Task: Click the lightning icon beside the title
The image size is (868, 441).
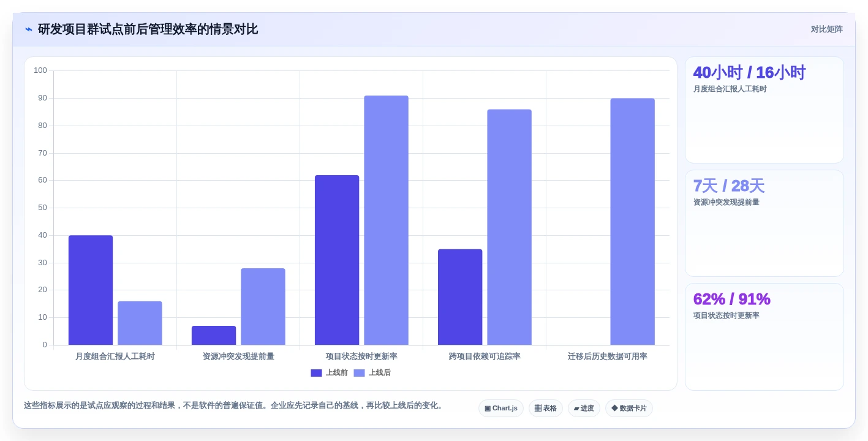Action: tap(29, 29)
